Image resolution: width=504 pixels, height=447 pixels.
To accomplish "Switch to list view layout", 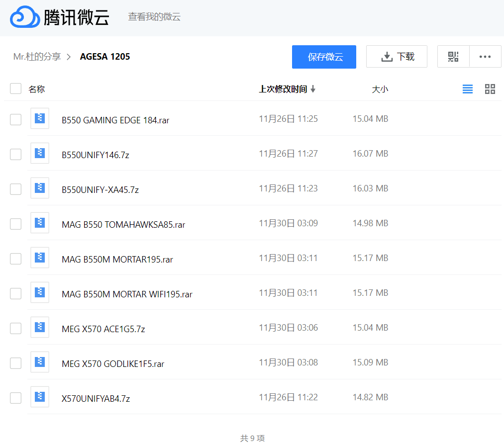I will [467, 89].
